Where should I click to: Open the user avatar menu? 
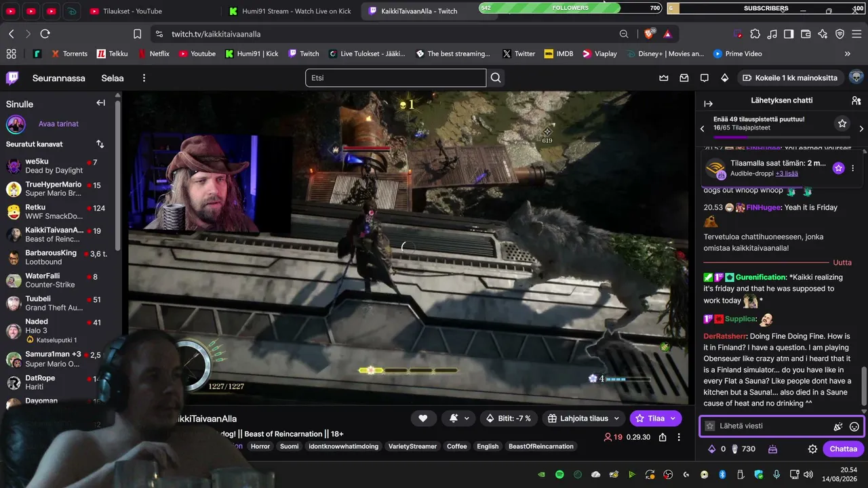coord(856,77)
